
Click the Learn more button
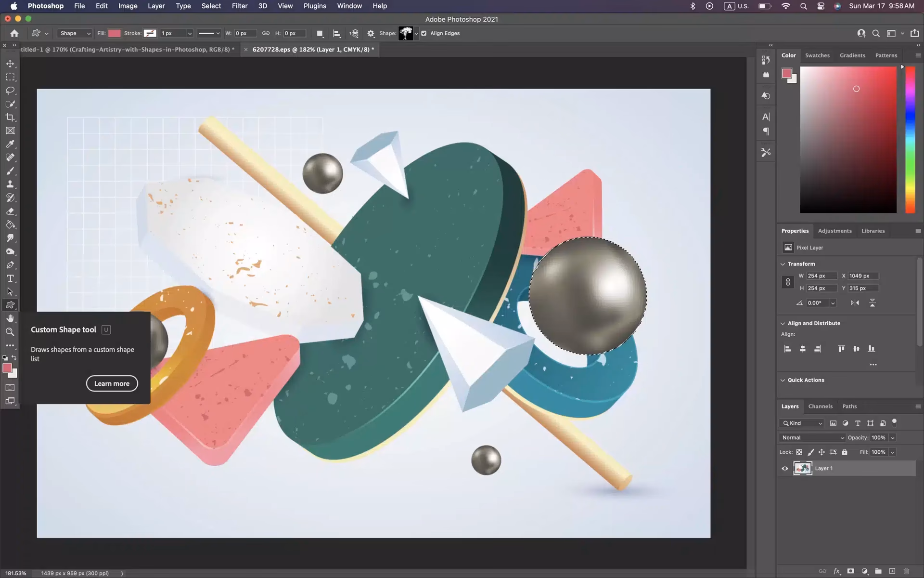pyautogui.click(x=112, y=383)
